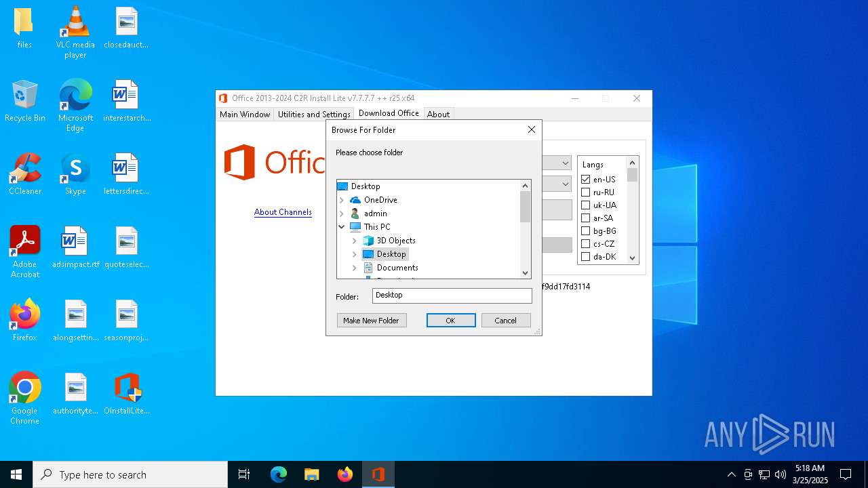Select Documents folder in tree
The image size is (868, 488).
point(397,268)
